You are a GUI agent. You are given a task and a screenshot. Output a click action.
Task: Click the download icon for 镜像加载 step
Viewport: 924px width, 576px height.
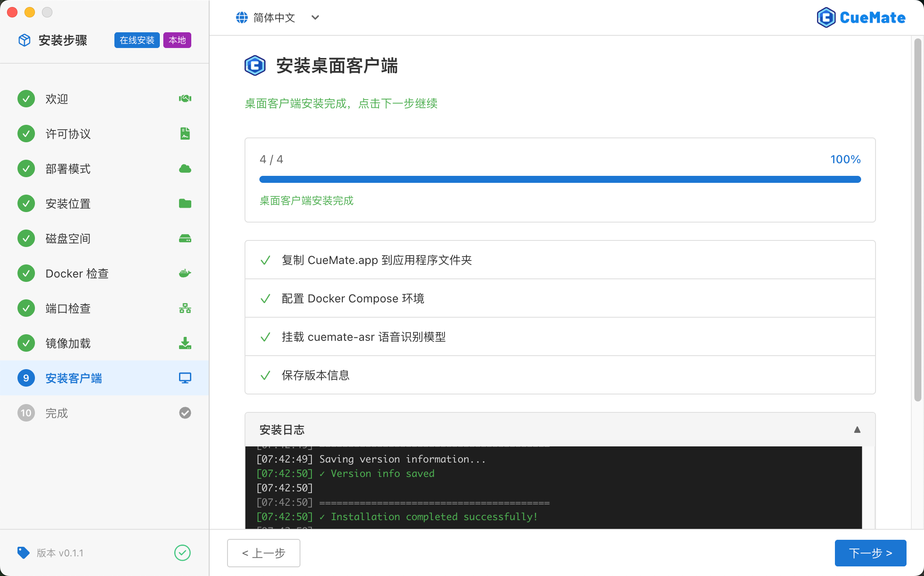click(x=185, y=343)
